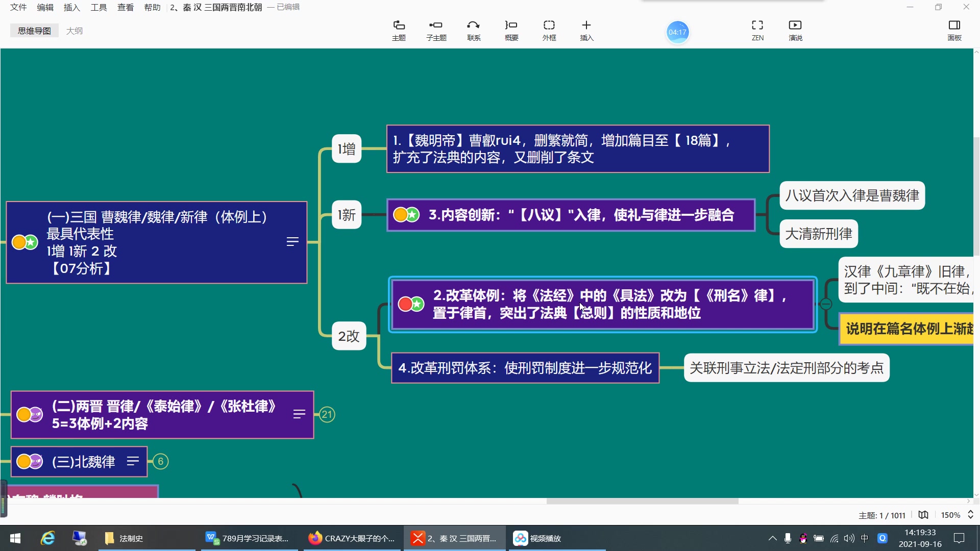Open note icon on 北魏律 topic
The height and width of the screenshot is (551, 980).
[133, 461]
